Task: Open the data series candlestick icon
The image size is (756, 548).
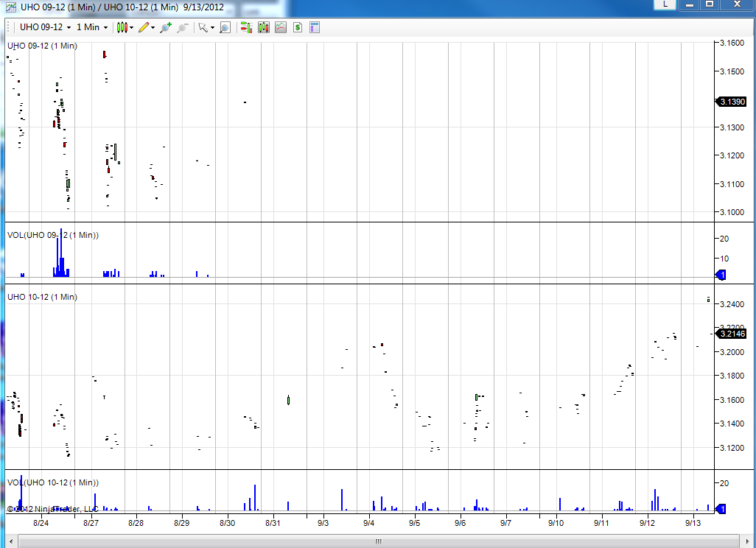Action: pyautogui.click(x=263, y=27)
